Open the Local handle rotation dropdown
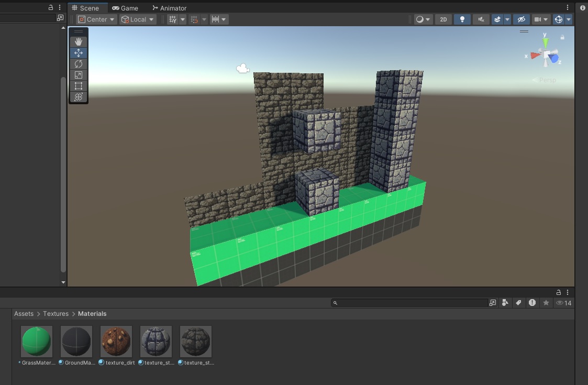This screenshot has height=385, width=588. point(138,19)
